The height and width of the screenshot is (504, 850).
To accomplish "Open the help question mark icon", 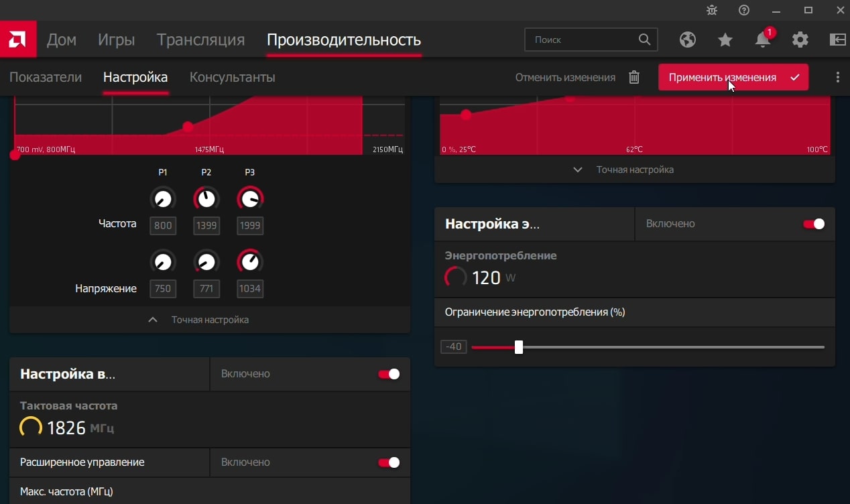I will pos(744,10).
